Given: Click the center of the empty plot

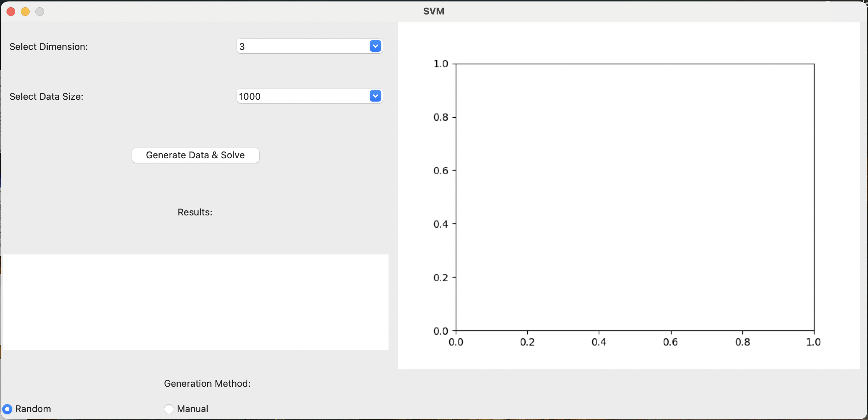Looking at the screenshot, I should (635, 197).
